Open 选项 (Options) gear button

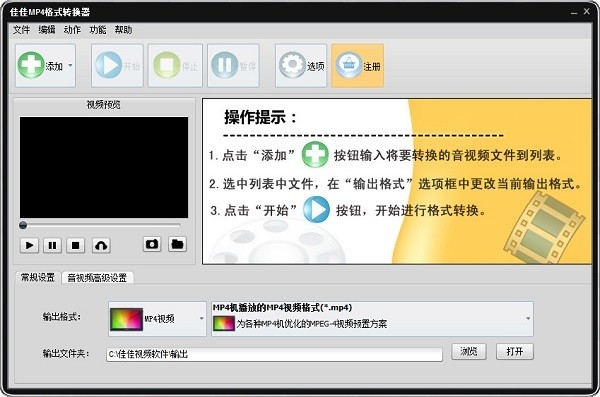click(301, 65)
